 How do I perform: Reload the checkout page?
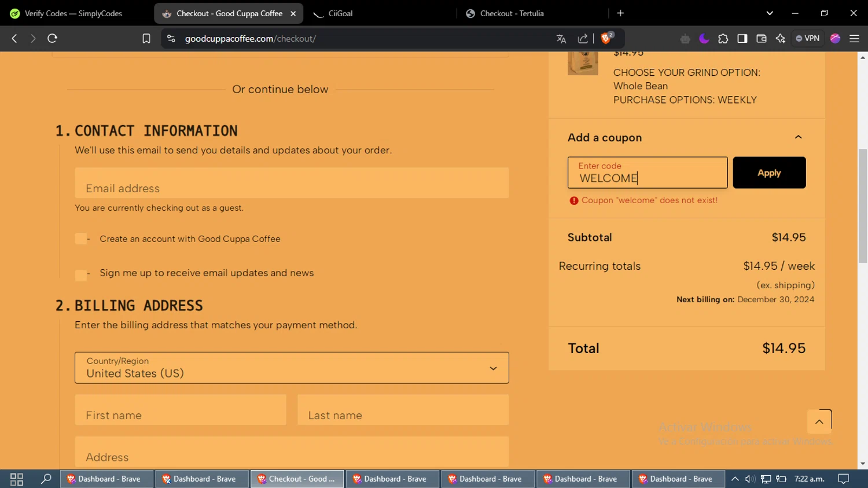coord(52,39)
